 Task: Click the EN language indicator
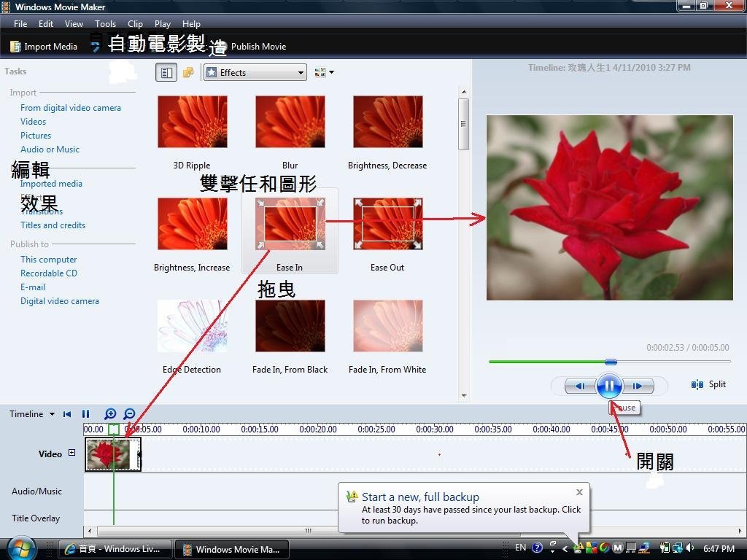521,548
